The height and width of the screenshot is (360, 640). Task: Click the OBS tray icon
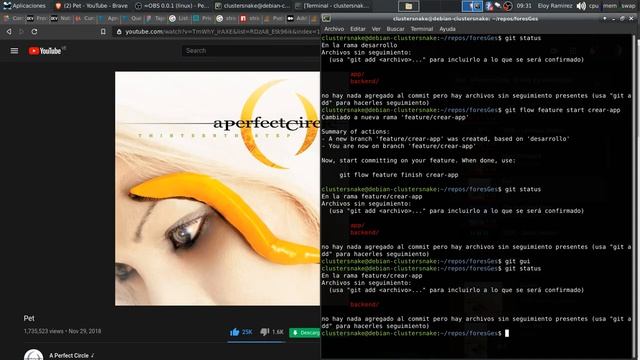(507, 6)
